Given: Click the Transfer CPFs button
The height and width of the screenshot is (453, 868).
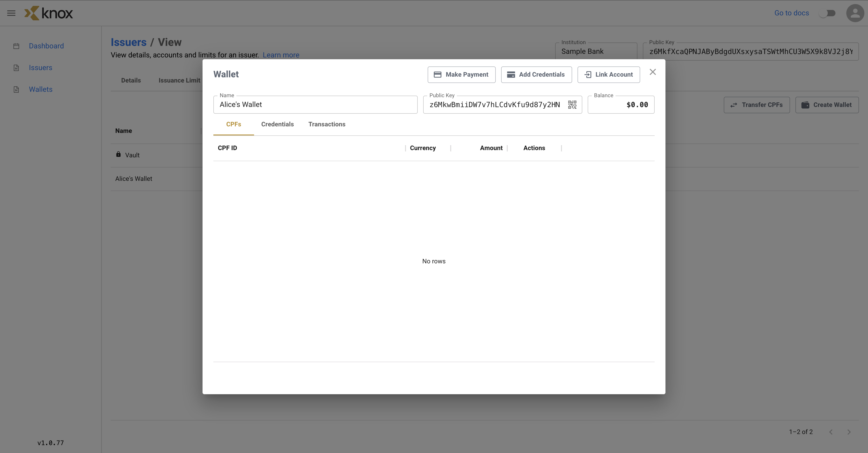Looking at the screenshot, I should pyautogui.click(x=757, y=105).
